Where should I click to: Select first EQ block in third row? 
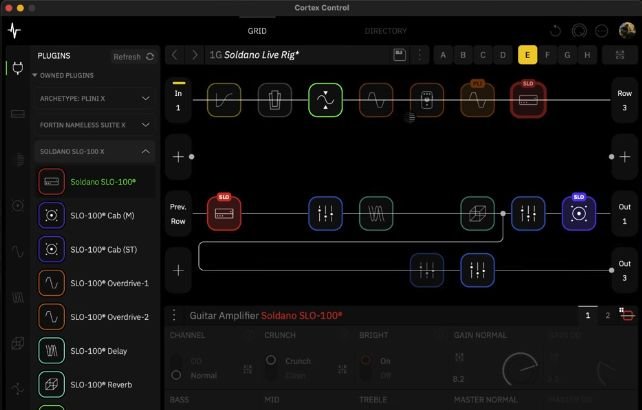[x=326, y=213]
